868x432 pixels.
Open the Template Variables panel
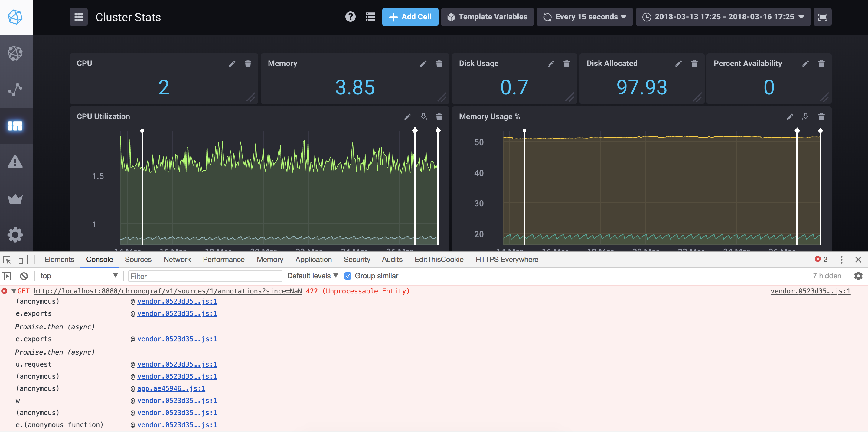pyautogui.click(x=487, y=17)
